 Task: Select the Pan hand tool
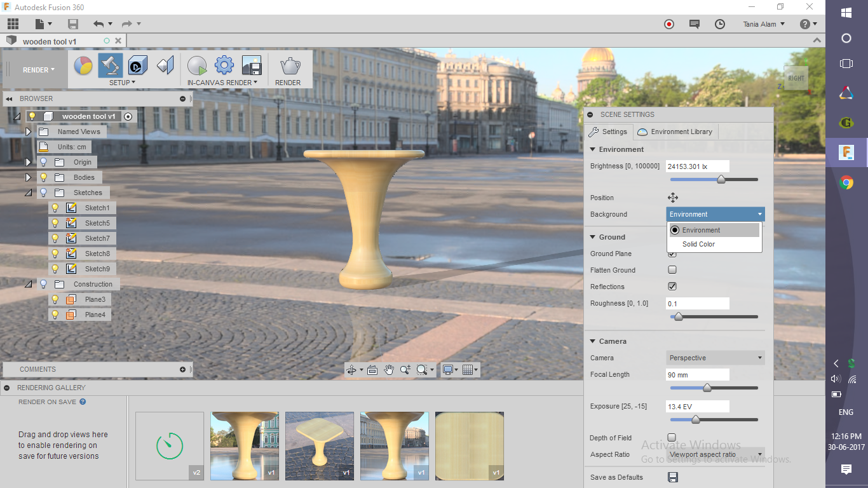pyautogui.click(x=389, y=370)
